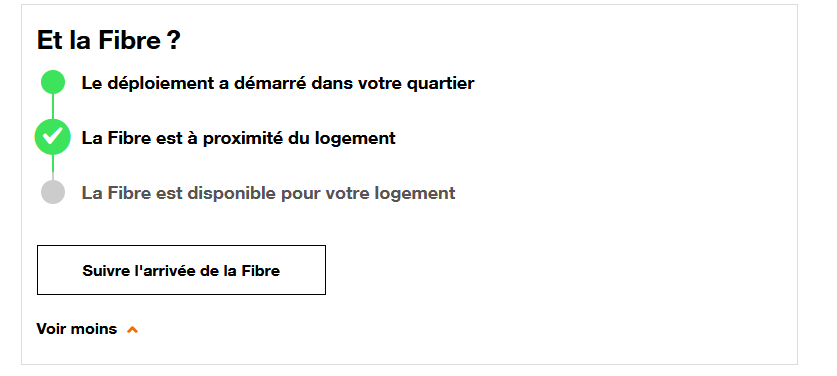Select step "Le déploiement a démarré dans votre quartier"
837x376 pixels.
pos(278,83)
